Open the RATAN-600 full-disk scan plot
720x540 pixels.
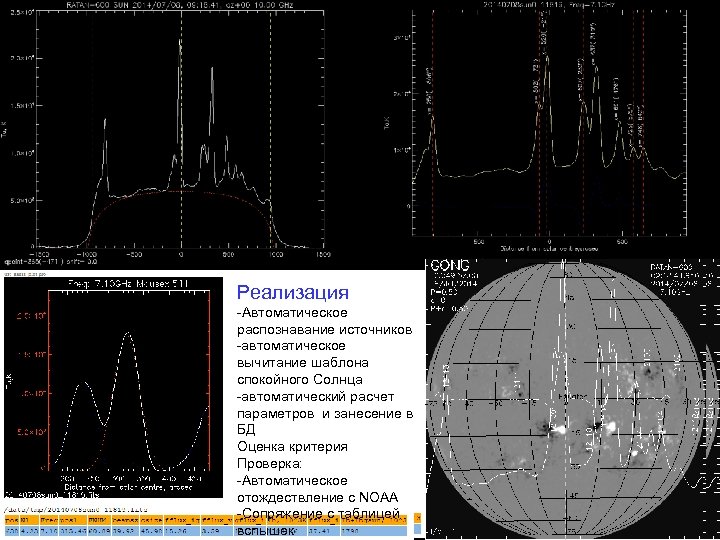point(165,133)
